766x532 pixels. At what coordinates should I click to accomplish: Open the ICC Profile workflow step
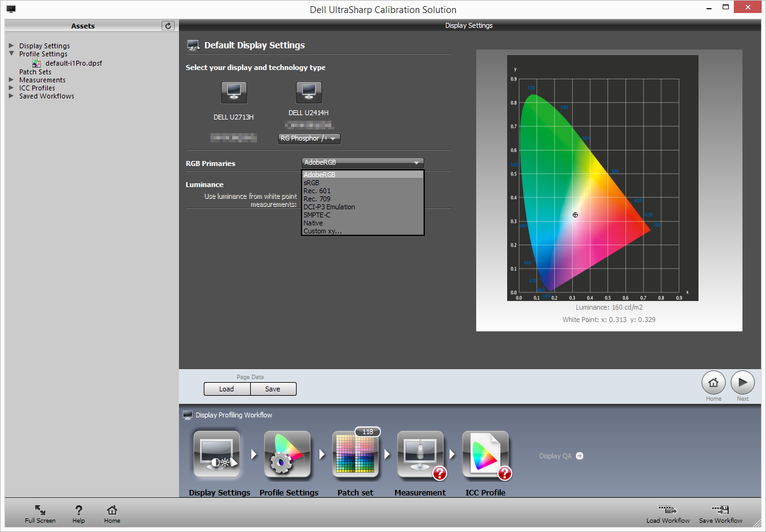tap(485, 455)
